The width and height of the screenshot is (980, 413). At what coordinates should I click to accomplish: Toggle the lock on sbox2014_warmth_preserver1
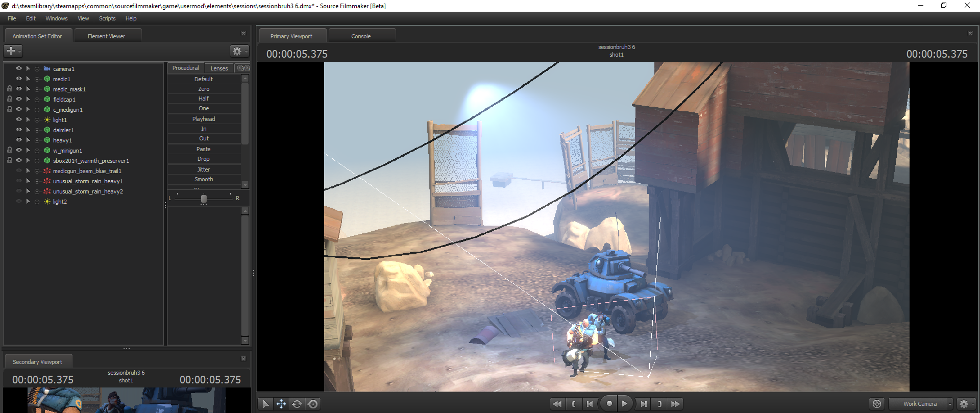[x=10, y=160]
